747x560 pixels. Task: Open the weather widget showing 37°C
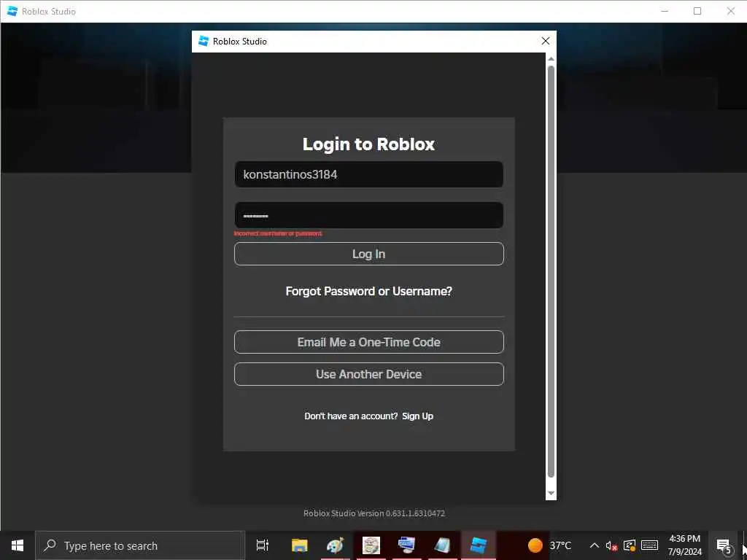point(549,545)
